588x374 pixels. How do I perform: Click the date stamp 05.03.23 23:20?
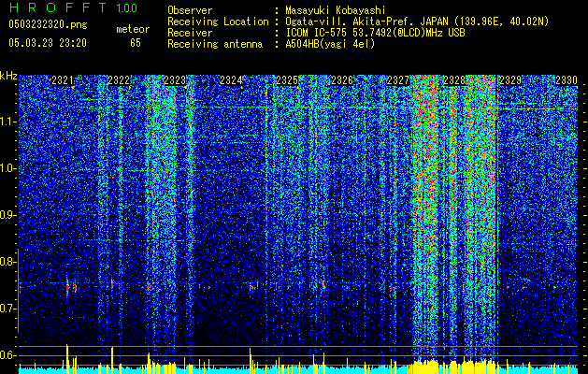tap(48, 43)
